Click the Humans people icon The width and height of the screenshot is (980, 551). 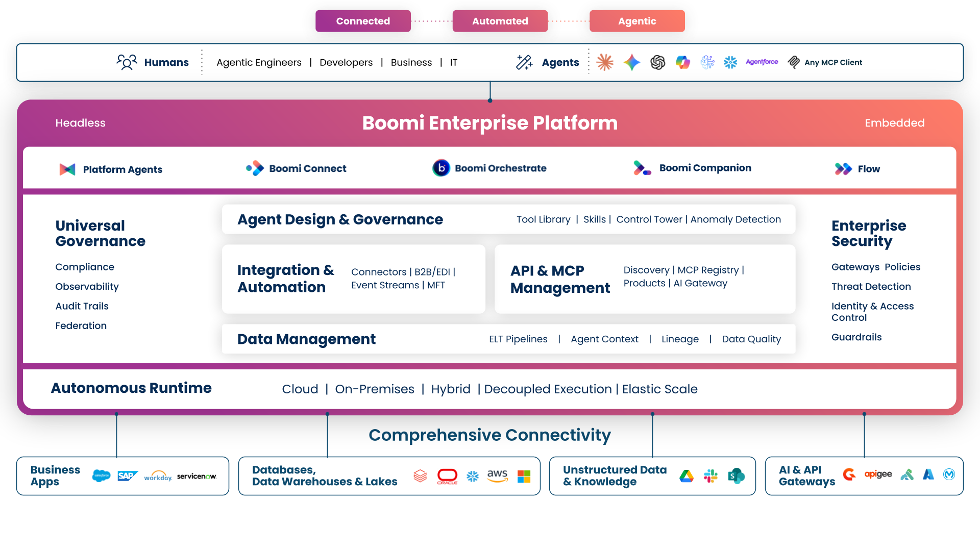(x=127, y=62)
